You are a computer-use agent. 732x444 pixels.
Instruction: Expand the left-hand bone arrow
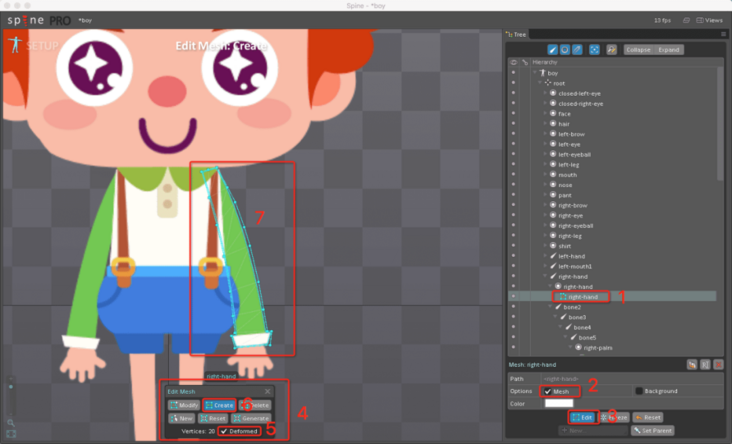point(545,256)
